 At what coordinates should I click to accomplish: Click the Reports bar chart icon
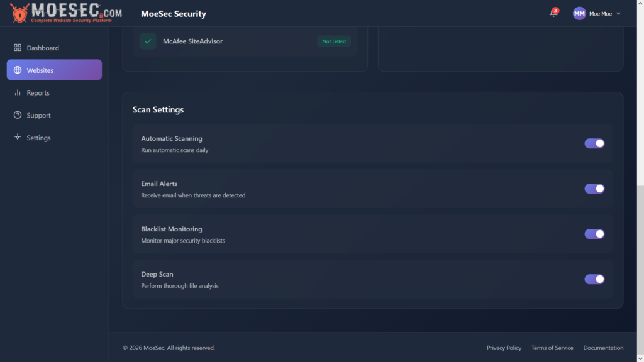17,92
